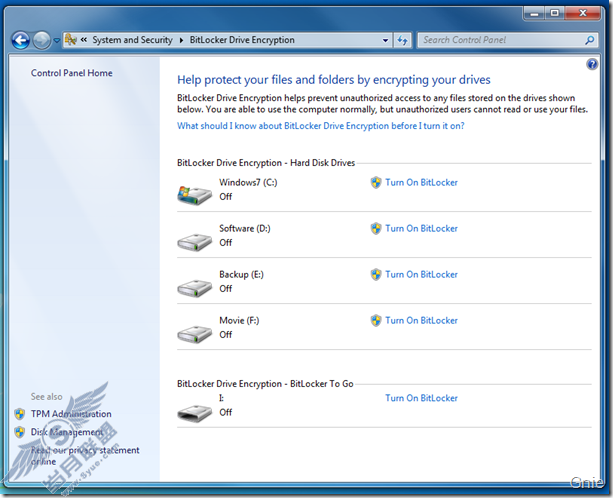Click the Refresh button
Viewport: 613px width, 498px height.
click(x=402, y=40)
